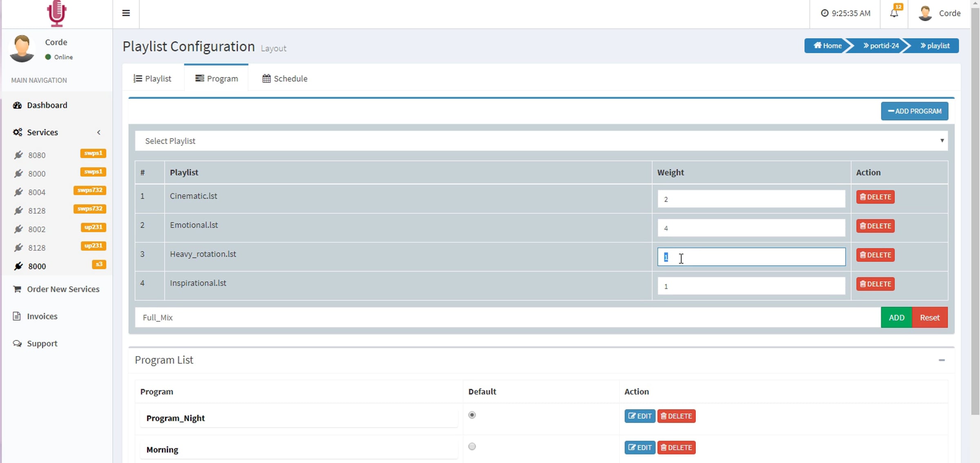Open the Select Playlist dropdown
The image size is (980, 463).
pos(541,141)
